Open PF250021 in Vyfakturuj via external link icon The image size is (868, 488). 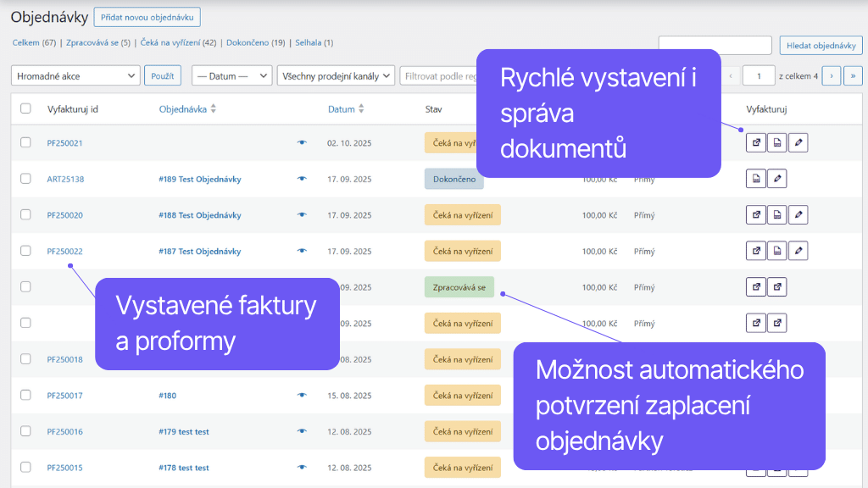click(755, 142)
